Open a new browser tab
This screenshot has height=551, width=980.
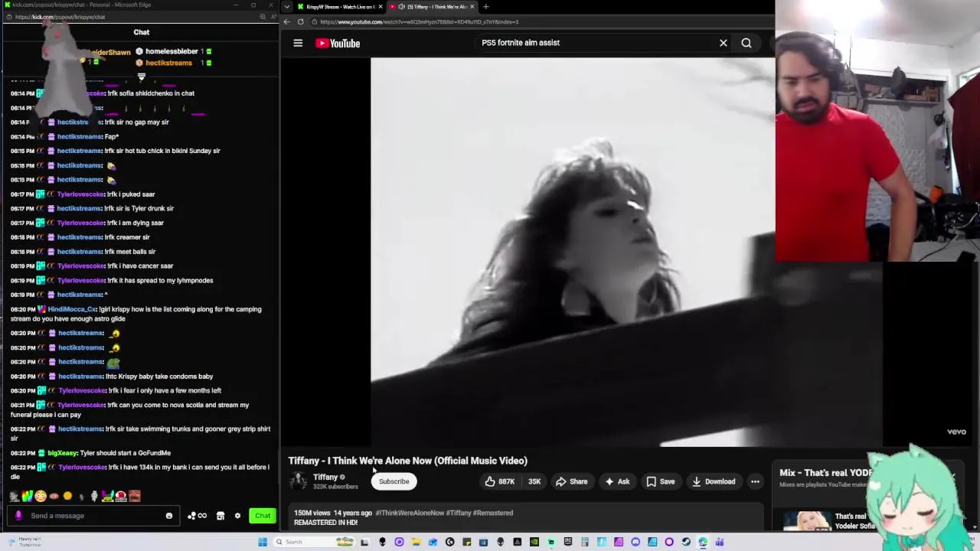(x=485, y=7)
